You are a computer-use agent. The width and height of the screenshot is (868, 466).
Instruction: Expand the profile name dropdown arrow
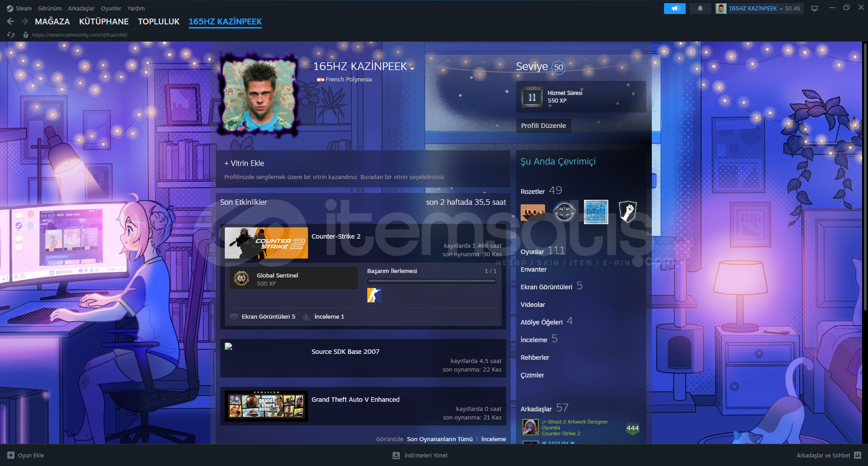click(412, 69)
